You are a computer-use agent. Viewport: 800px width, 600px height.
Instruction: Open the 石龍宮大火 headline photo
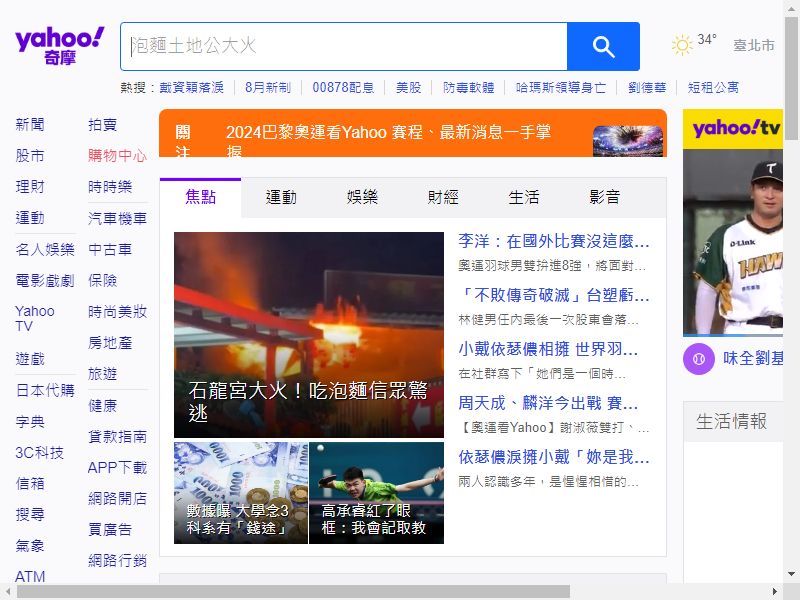(x=309, y=335)
